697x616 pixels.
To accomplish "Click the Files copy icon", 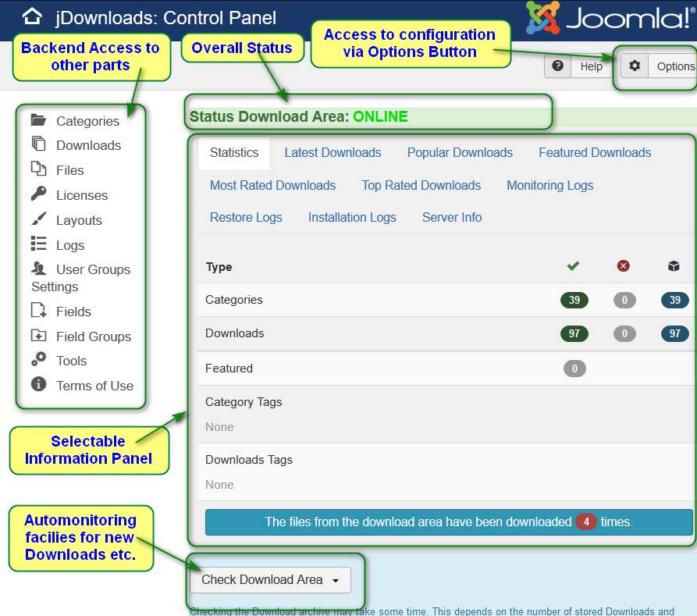I will click(x=39, y=169).
